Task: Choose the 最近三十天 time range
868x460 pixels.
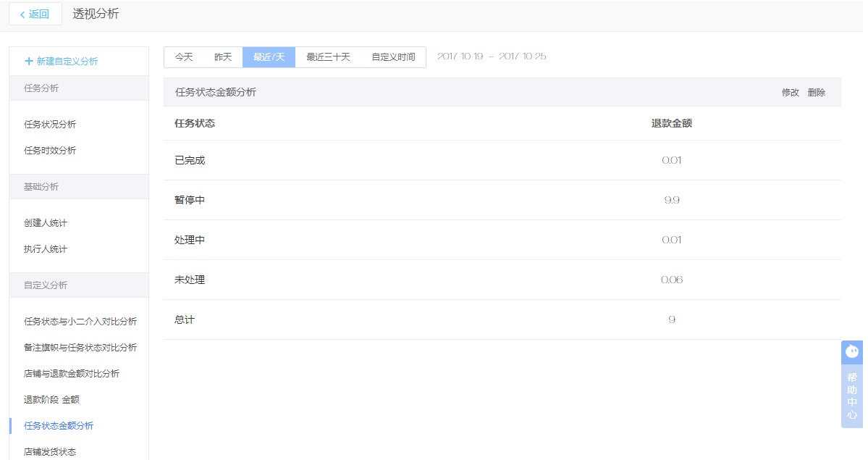Action: tap(328, 57)
